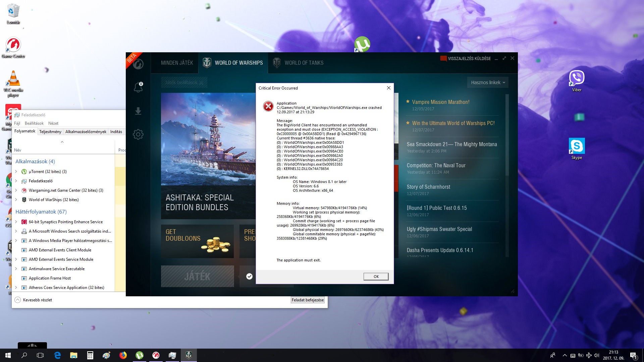
Task: Switch to the Alkalmazáselőzmények tab
Action: (x=86, y=131)
